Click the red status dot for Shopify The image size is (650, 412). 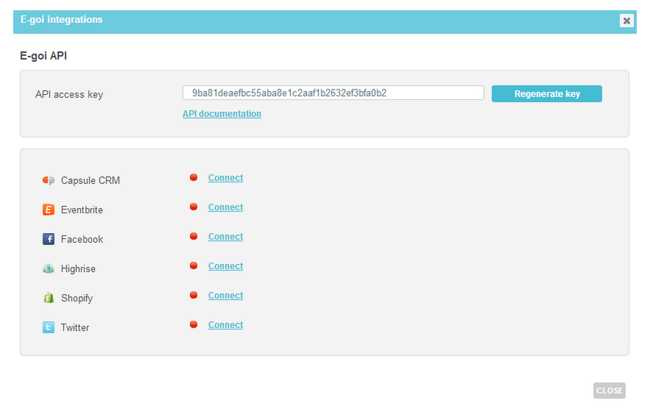pyautogui.click(x=194, y=295)
